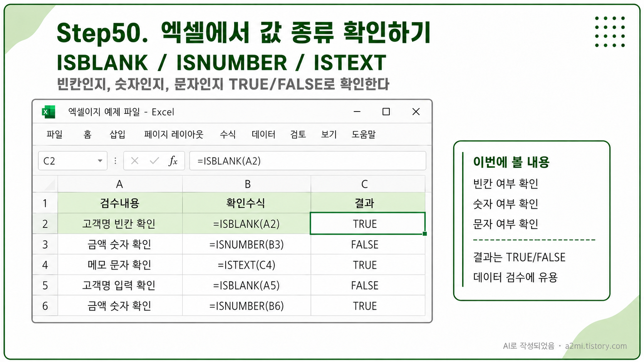Open the 홈 ribbon tab
644x362 pixels.
coord(87,134)
